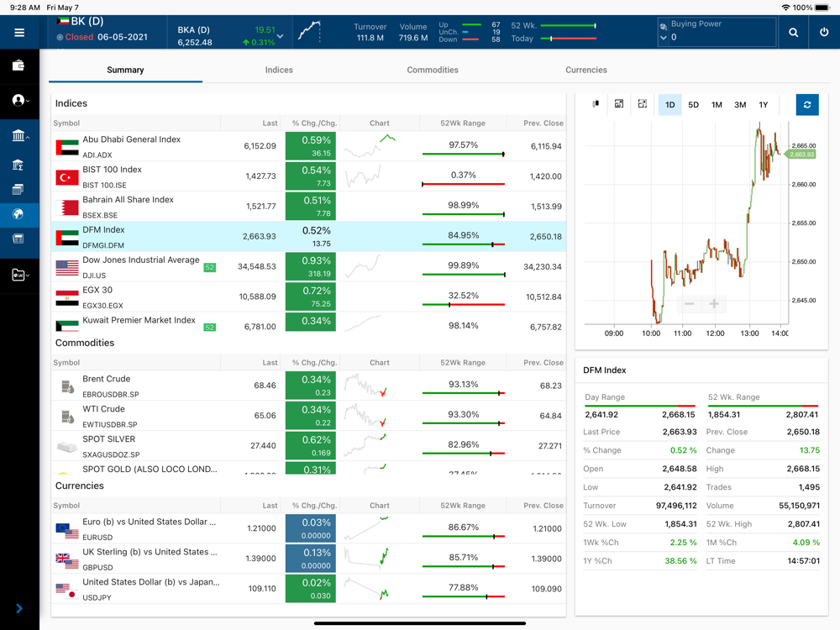Viewport: 840px width, 630px height.
Task: Open the search magnifier icon
Action: click(794, 33)
